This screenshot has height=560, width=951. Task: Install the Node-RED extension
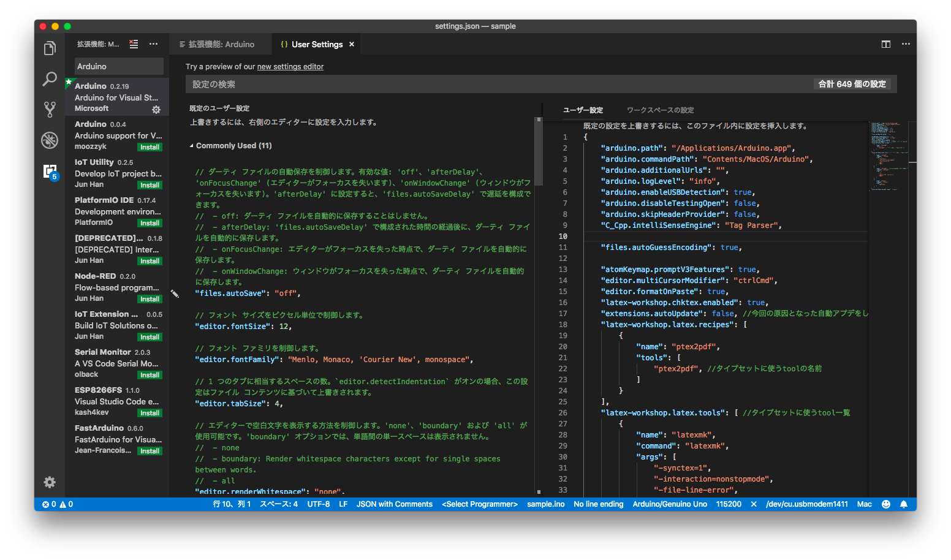(150, 298)
